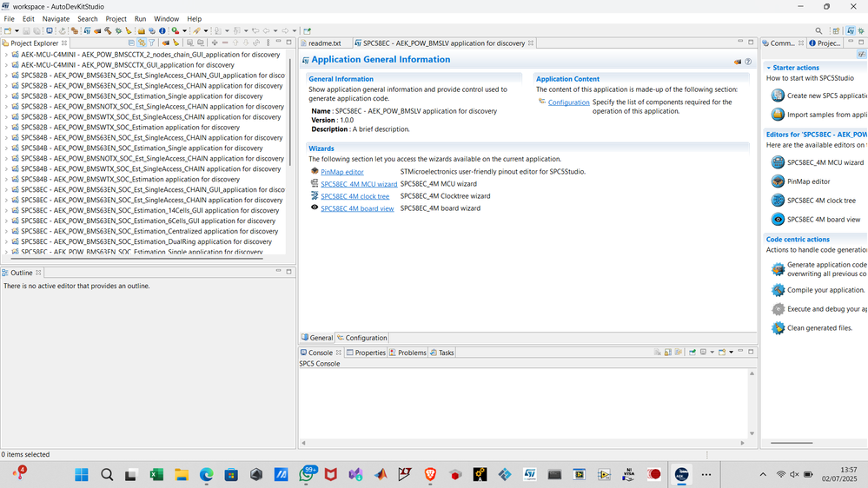
Task: Expand SPC58EC AEK_POW_BMS63EN_SOC_Estimation_DualRing project
Action: 6,241
